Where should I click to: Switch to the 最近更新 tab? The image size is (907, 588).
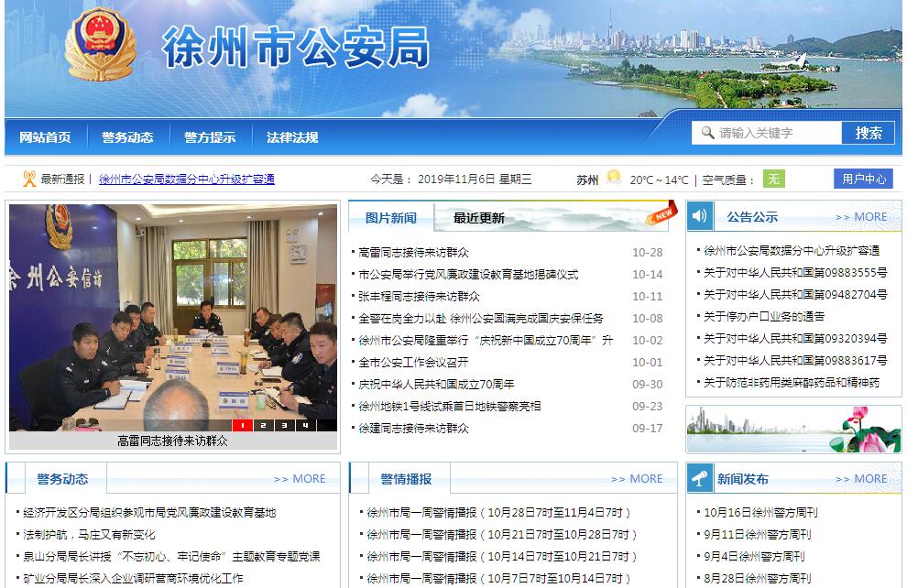click(478, 218)
